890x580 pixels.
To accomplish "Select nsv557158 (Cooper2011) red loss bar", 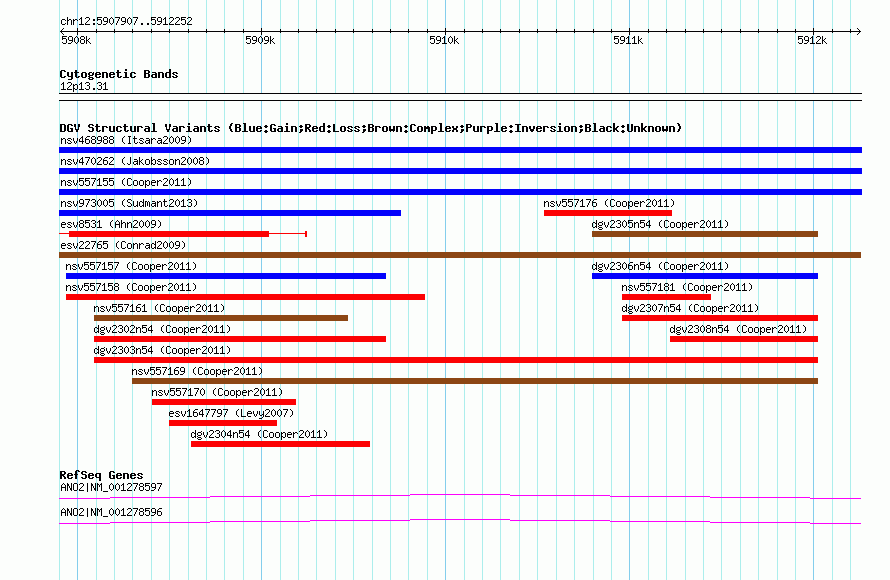I will coord(245,297).
